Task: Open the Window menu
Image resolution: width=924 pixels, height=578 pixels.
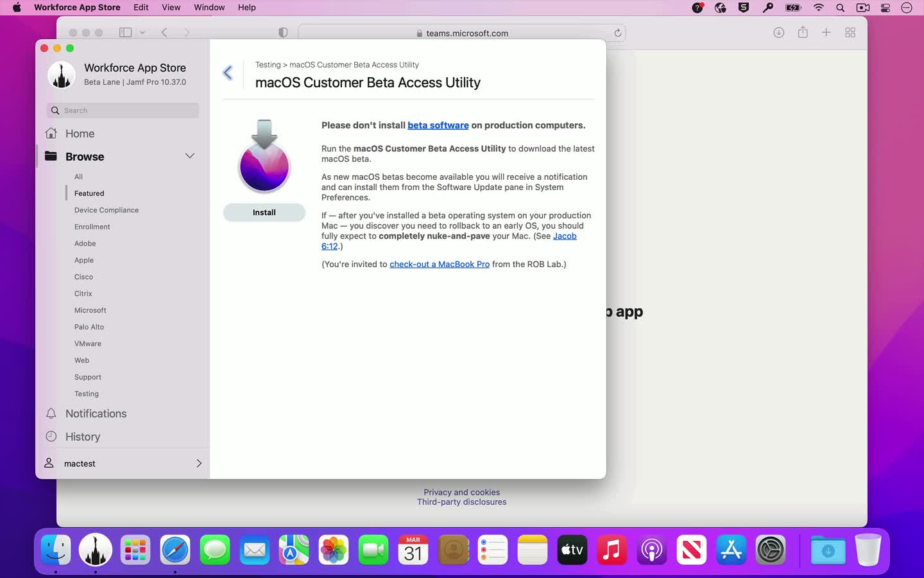Action: tap(209, 8)
